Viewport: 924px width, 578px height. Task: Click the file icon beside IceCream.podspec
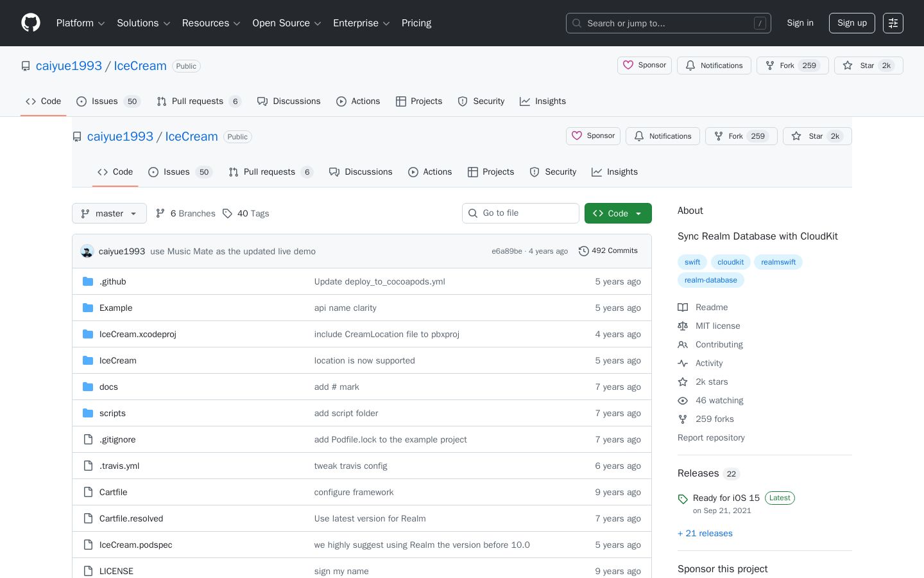pos(88,545)
